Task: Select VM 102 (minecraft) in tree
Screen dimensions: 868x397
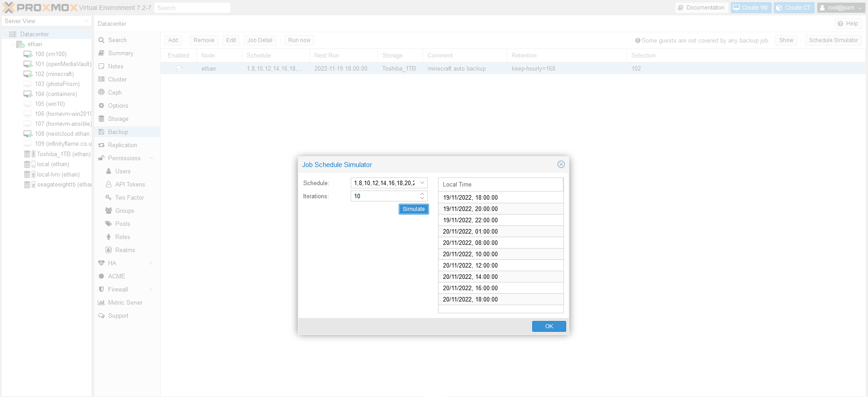Action: click(x=54, y=74)
